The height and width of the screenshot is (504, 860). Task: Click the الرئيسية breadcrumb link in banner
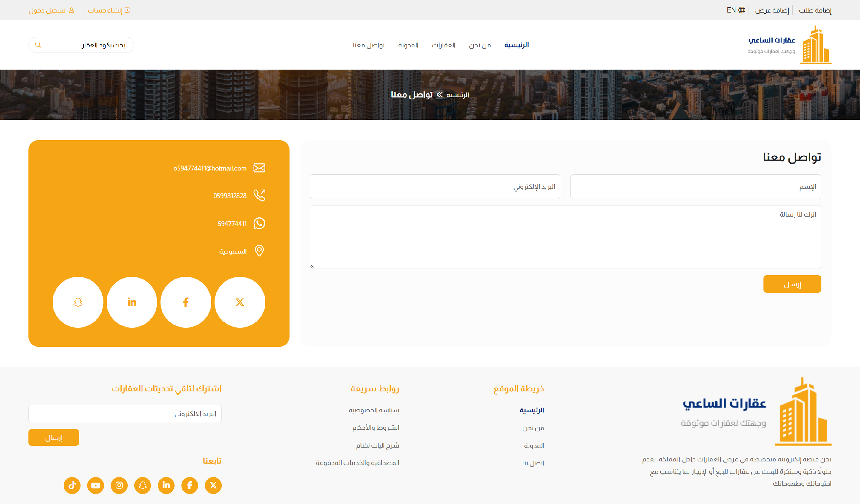pyautogui.click(x=457, y=95)
